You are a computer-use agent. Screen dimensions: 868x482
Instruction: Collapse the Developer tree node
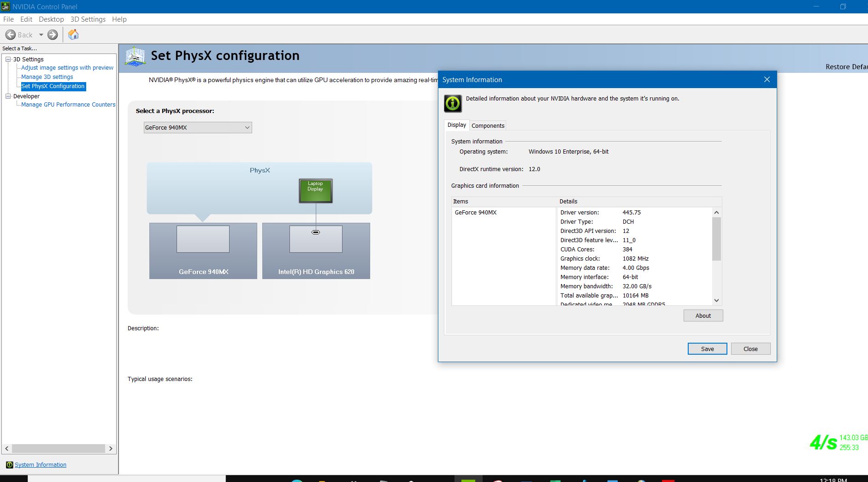pos(8,96)
